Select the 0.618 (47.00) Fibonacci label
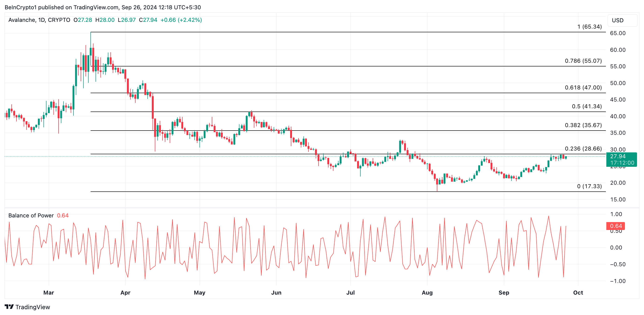This screenshot has width=644, height=315. click(x=583, y=87)
